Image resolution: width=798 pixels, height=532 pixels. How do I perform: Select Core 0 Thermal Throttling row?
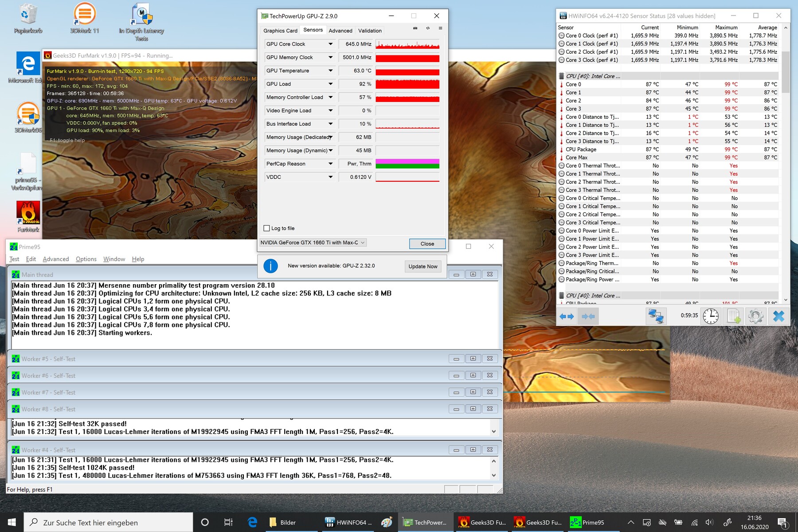668,165
